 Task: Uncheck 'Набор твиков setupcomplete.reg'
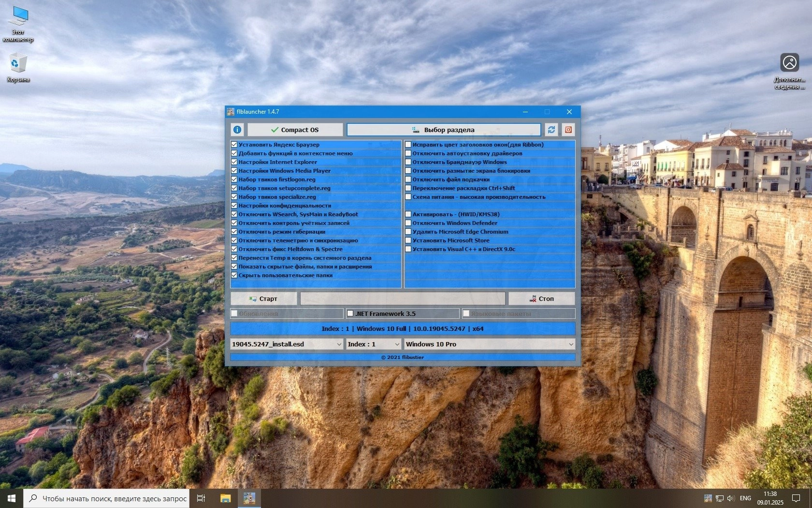click(234, 188)
